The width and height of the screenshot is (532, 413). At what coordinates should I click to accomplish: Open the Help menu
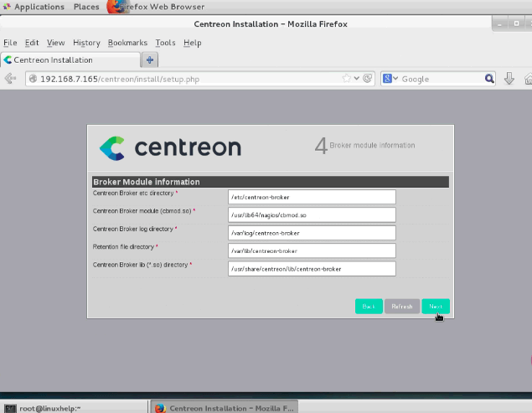pos(193,43)
